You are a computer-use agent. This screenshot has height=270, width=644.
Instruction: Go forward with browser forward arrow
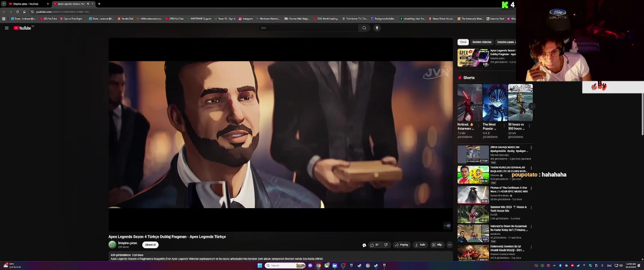(11, 12)
